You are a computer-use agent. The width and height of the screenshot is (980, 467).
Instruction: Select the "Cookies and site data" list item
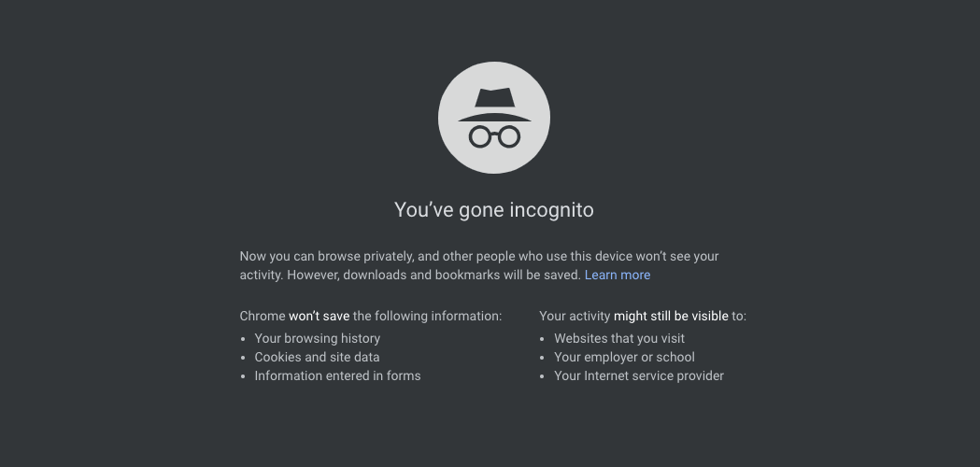317,358
